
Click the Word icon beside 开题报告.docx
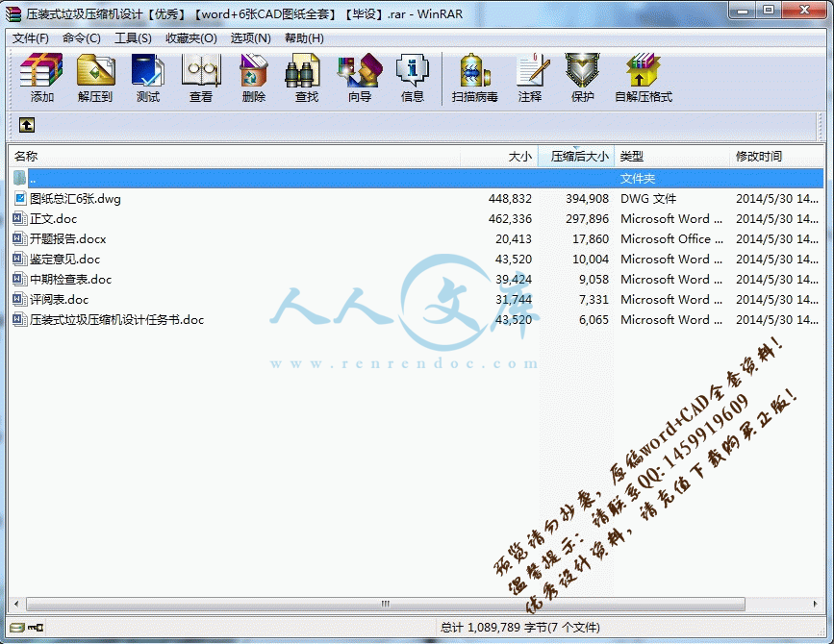click(20, 239)
